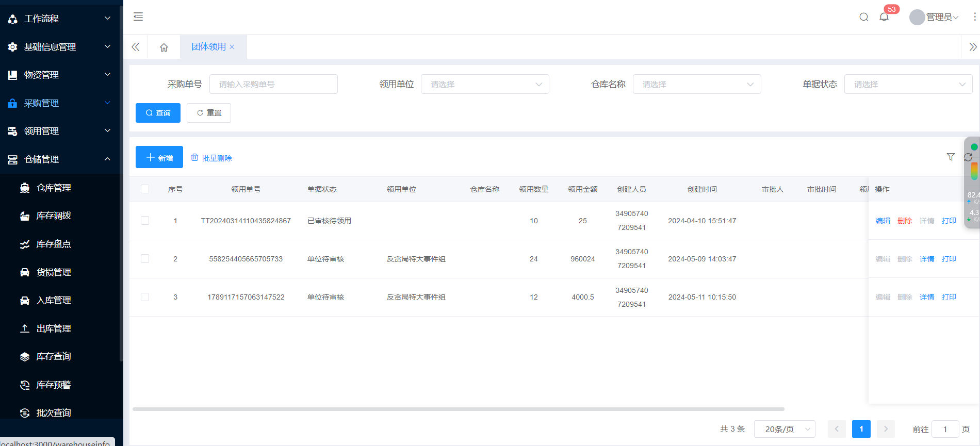Screen dimensions: 980x446
Task: Click the 仓储管理 server icon
Action: pos(13,160)
